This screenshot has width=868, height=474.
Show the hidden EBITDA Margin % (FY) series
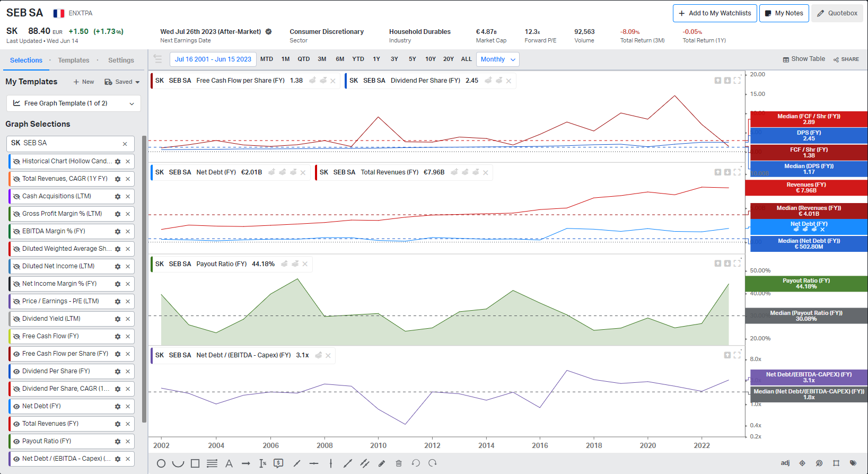[x=16, y=232]
